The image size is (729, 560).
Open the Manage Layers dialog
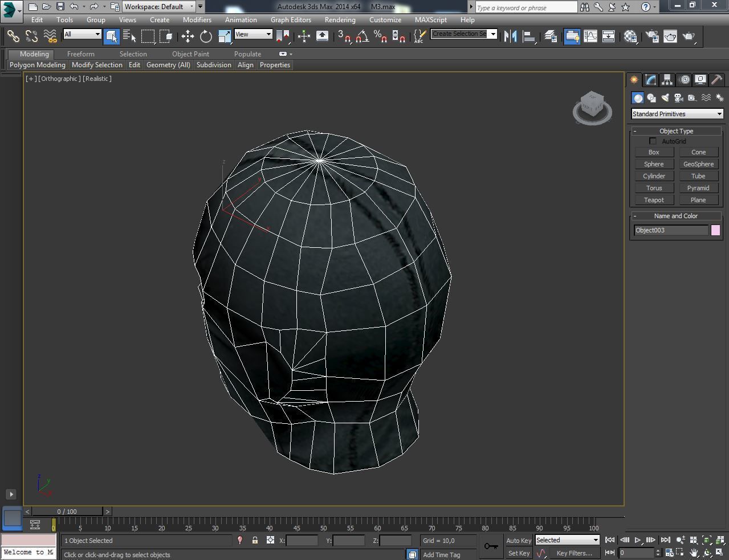click(551, 36)
